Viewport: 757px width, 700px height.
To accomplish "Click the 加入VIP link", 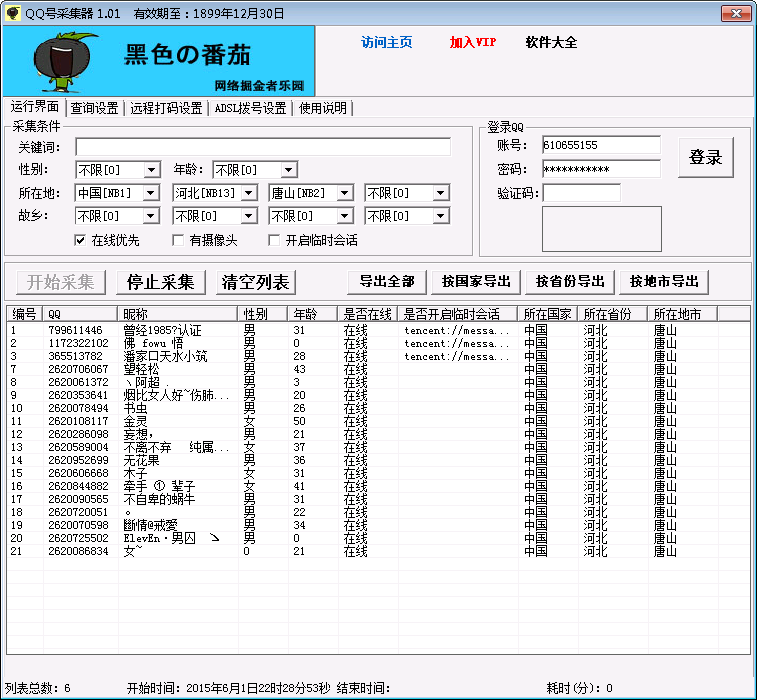I will 473,42.
